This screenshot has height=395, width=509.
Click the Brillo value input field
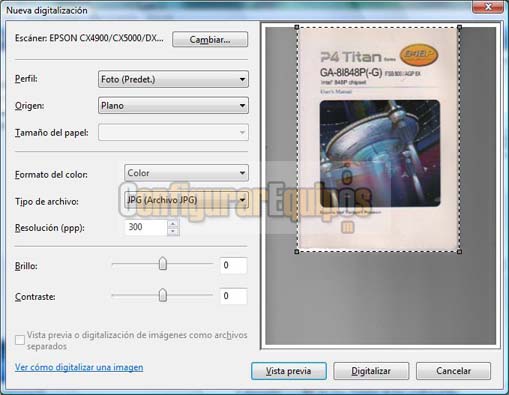[x=233, y=265]
